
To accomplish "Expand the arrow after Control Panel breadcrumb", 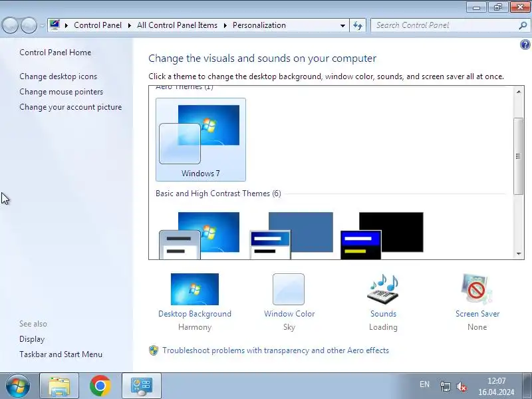I will point(129,25).
